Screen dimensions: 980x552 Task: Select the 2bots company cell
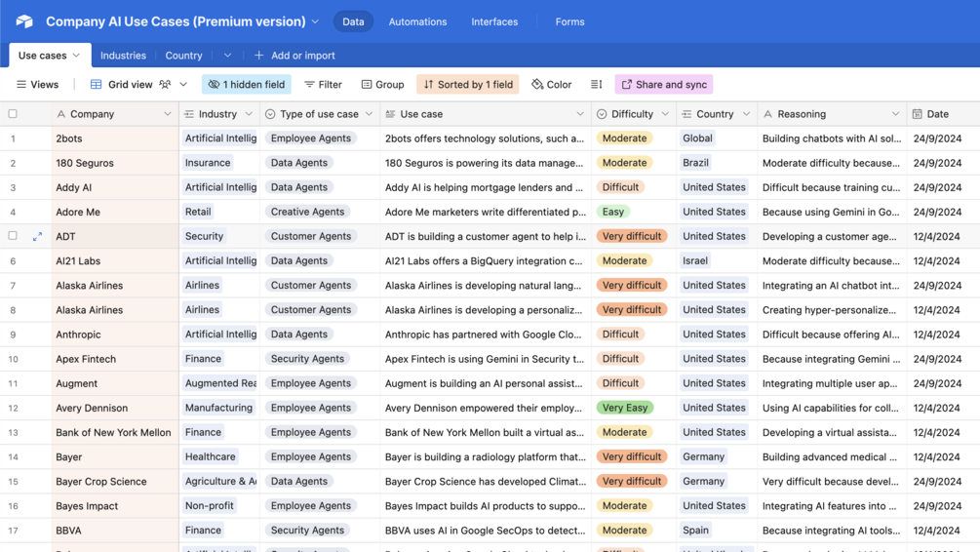pyautogui.click(x=115, y=138)
